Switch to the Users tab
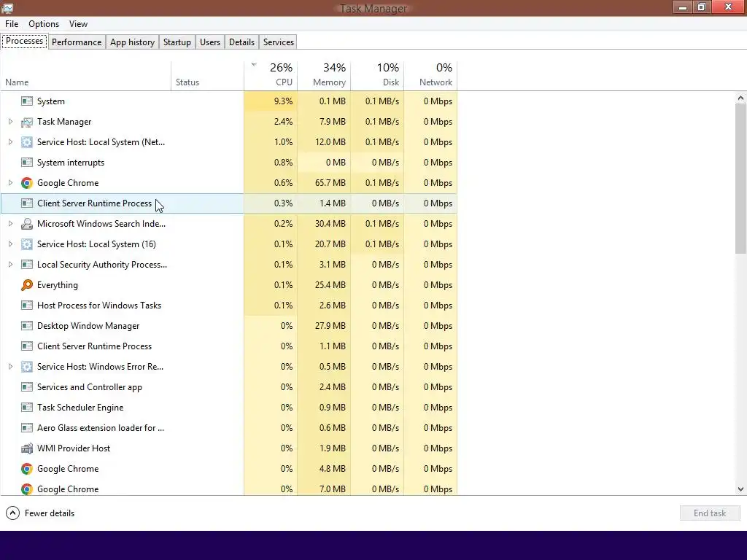Viewport: 747px width, 560px height. (x=210, y=42)
